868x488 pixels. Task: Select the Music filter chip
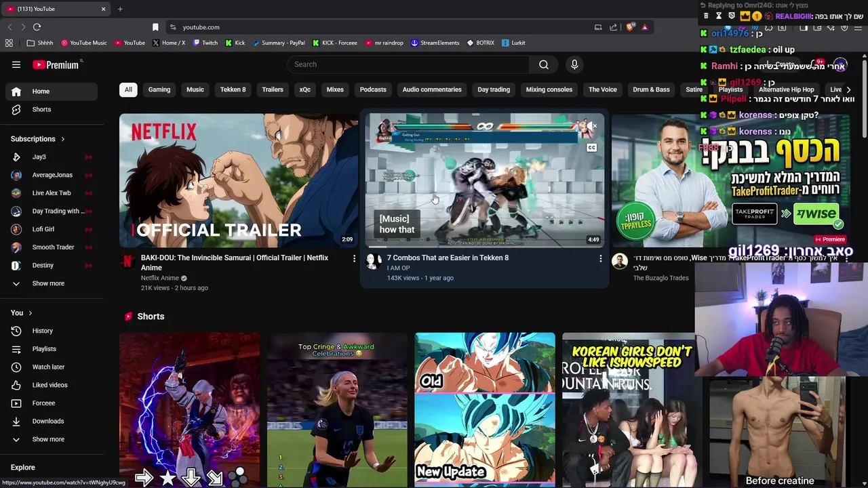[195, 89]
